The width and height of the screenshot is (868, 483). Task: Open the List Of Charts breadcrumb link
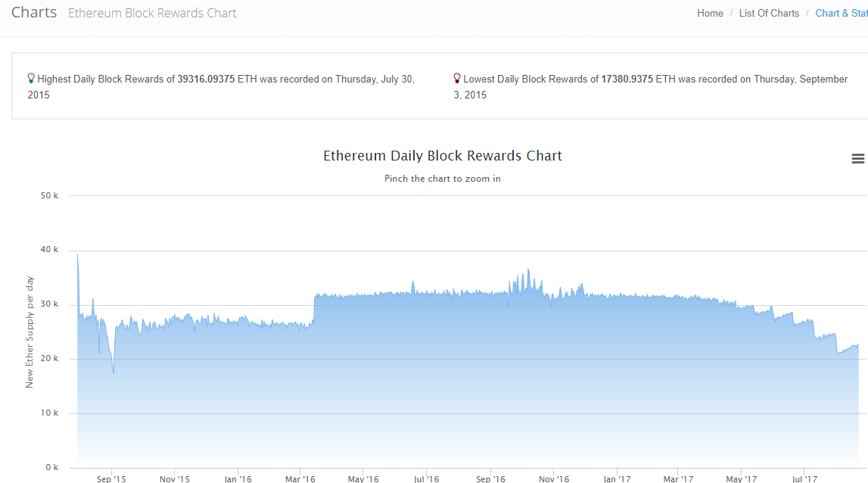769,14
